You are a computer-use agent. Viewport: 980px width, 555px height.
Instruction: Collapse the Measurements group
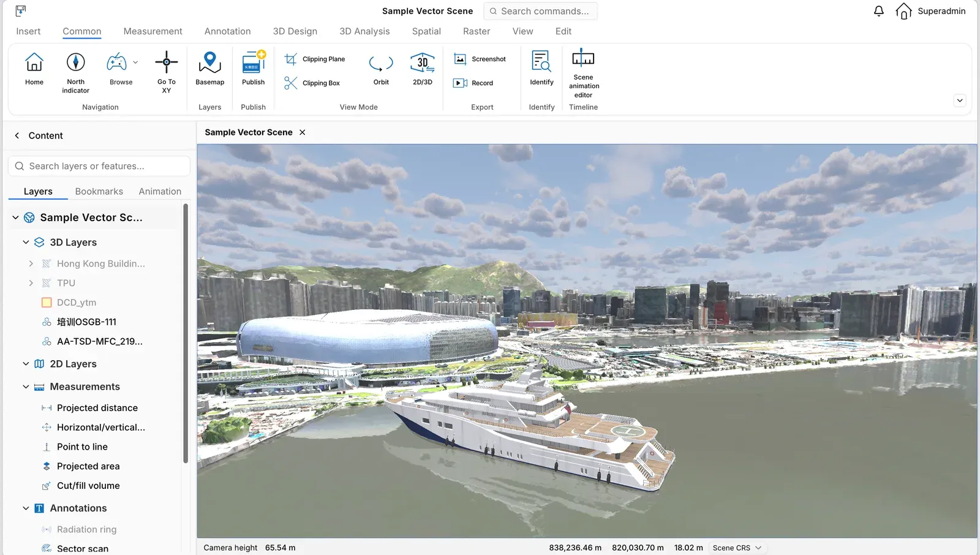click(x=26, y=387)
